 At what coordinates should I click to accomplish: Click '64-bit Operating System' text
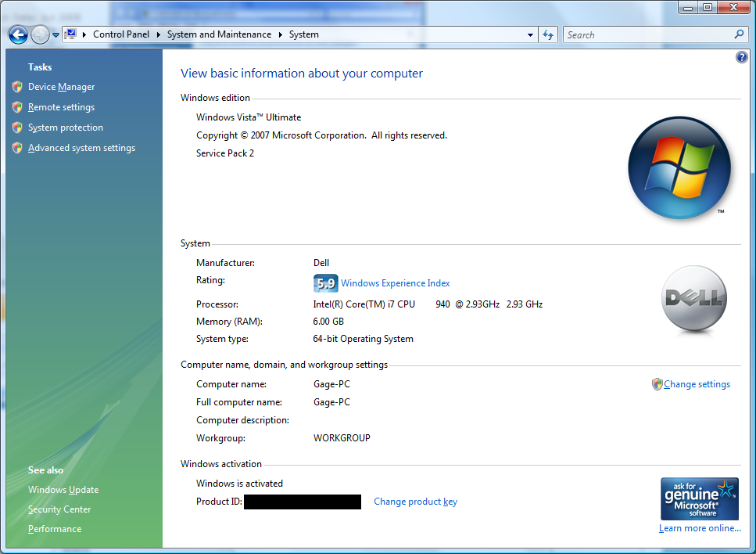coord(363,339)
